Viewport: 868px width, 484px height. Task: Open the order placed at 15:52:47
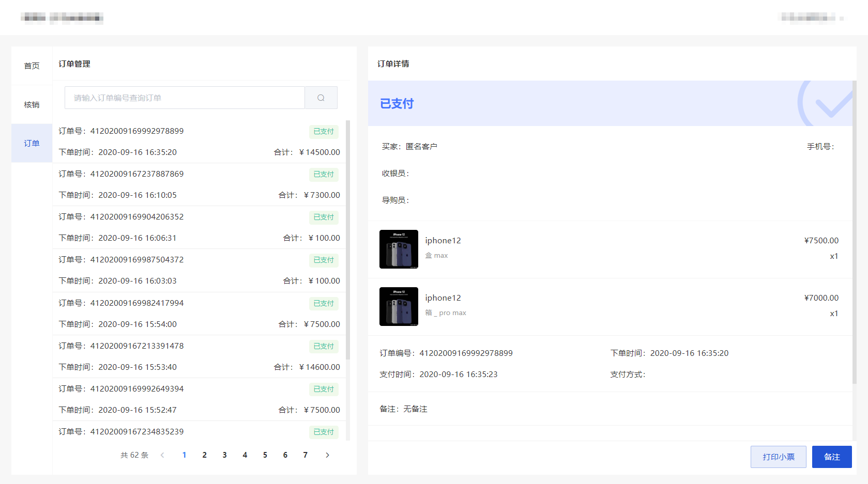point(199,399)
